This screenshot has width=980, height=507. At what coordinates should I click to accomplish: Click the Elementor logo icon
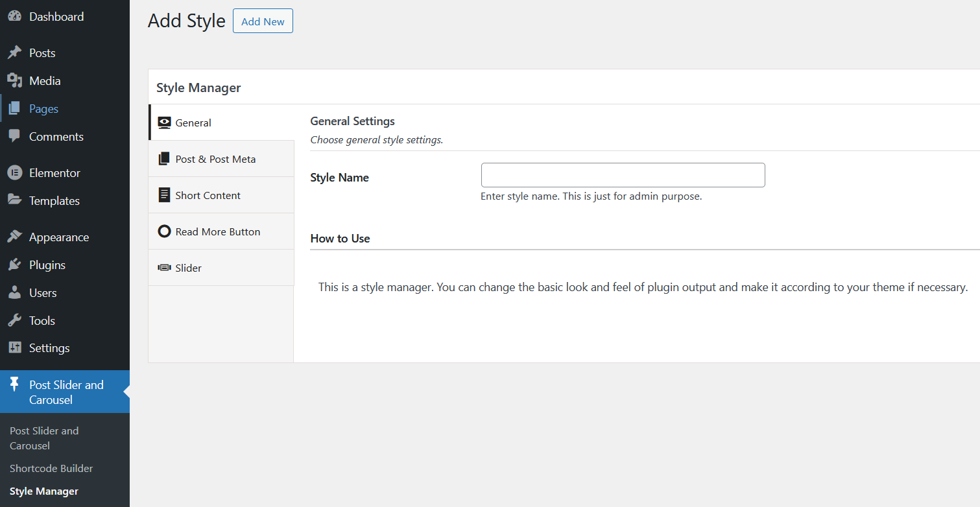click(x=14, y=173)
